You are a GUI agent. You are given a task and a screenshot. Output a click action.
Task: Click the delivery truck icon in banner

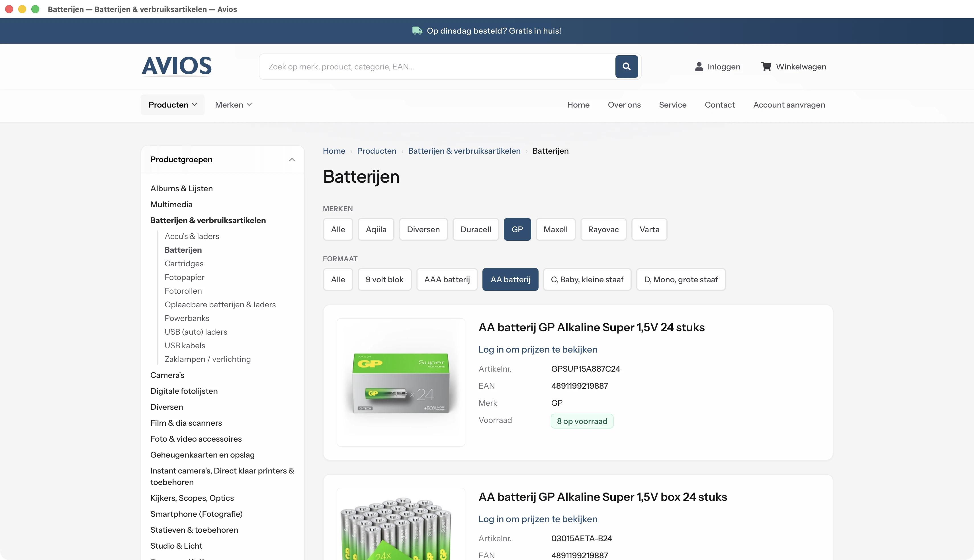pos(417,31)
